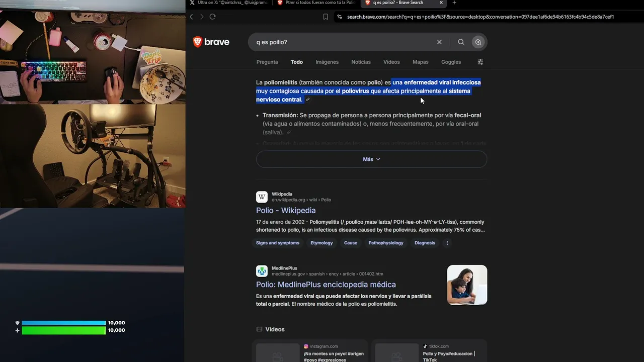644x362 pixels.
Task: Clear the search query with the X
Action: (x=439, y=42)
